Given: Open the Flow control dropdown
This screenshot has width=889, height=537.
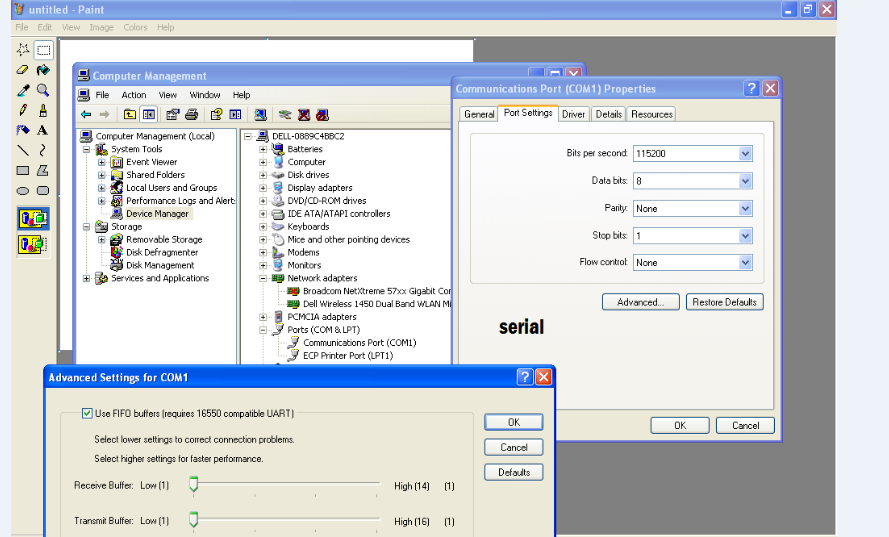Looking at the screenshot, I should (745, 263).
